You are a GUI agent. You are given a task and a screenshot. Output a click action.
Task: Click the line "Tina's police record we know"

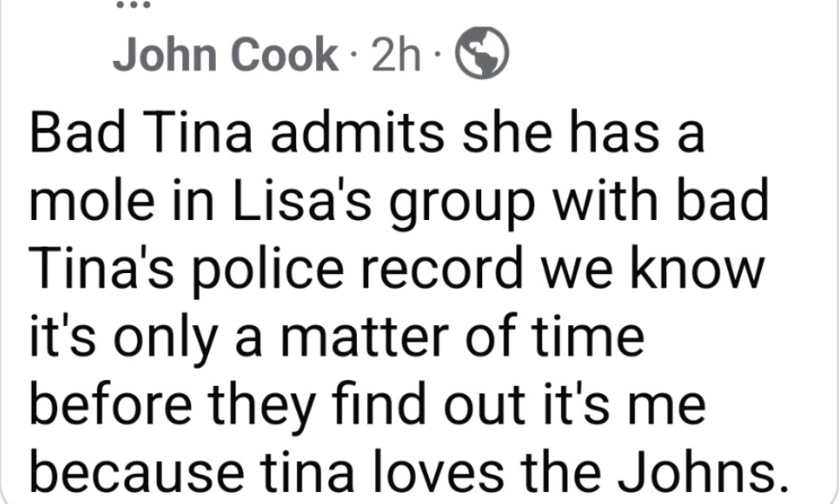pyautogui.click(x=396, y=270)
